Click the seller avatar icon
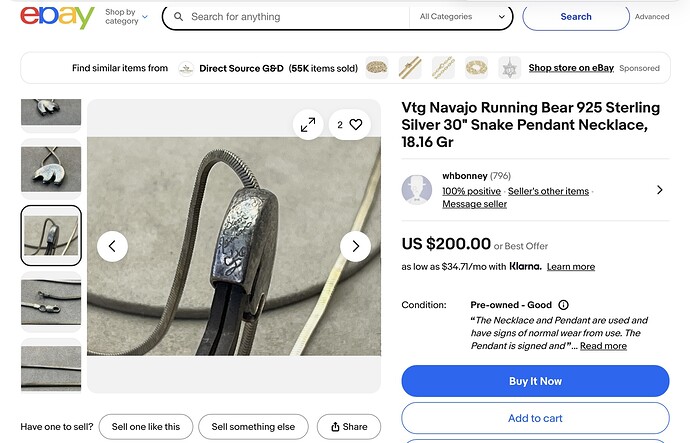 pos(417,190)
